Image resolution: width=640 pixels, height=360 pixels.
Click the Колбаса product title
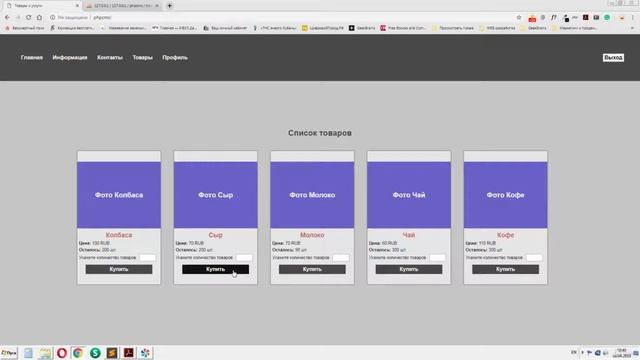[x=119, y=235]
